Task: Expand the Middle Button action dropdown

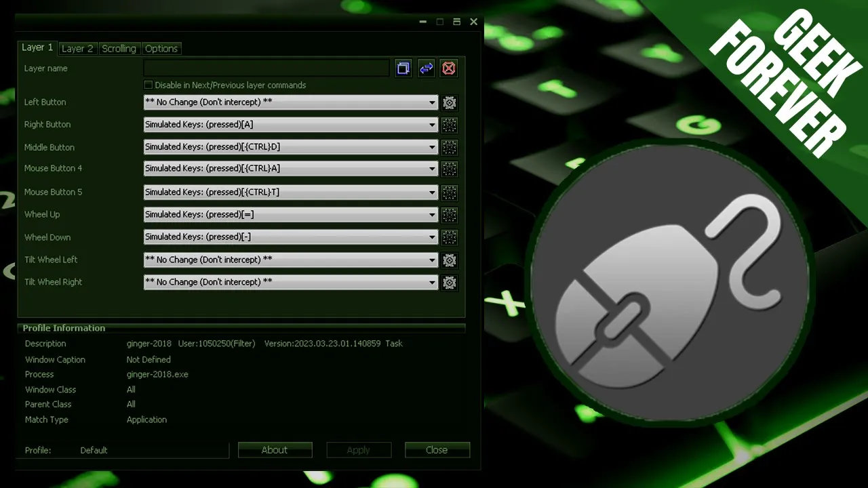Action: pyautogui.click(x=291, y=147)
